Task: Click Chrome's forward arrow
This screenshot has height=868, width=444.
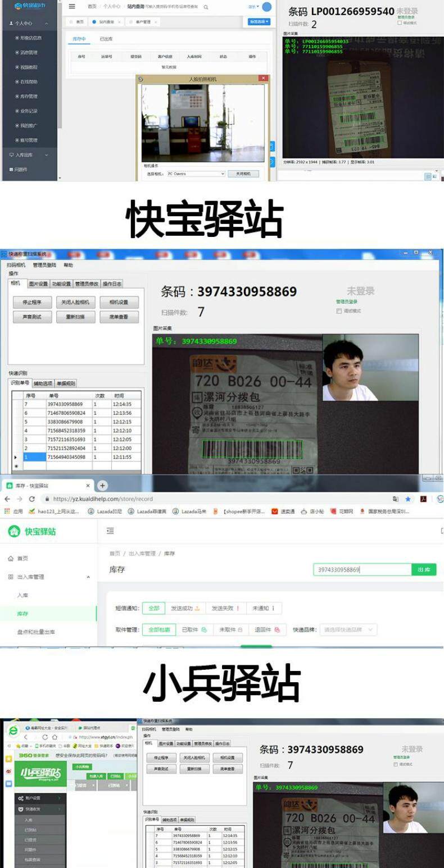Action: [x=19, y=499]
